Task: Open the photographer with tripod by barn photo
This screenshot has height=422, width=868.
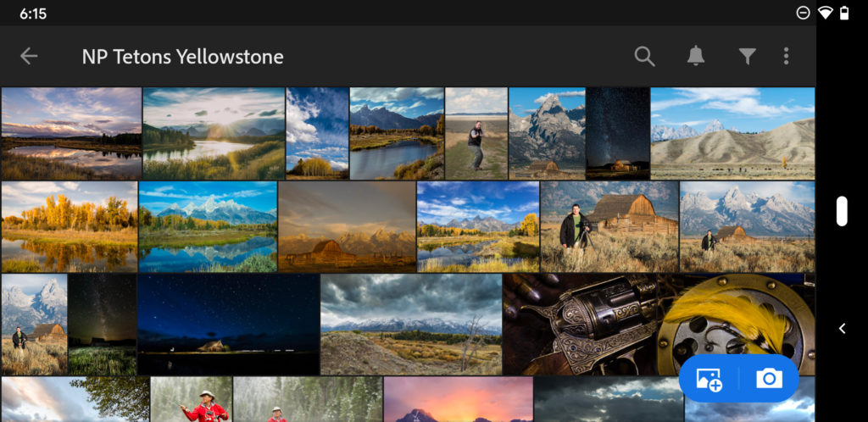Action: (609, 227)
